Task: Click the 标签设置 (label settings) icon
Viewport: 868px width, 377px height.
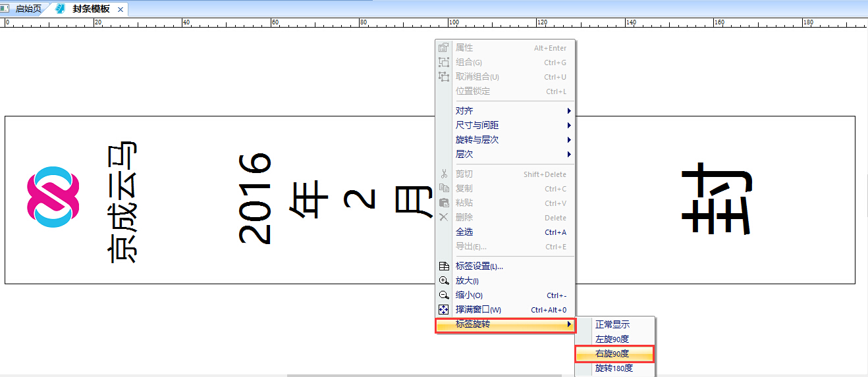Action: tap(444, 266)
